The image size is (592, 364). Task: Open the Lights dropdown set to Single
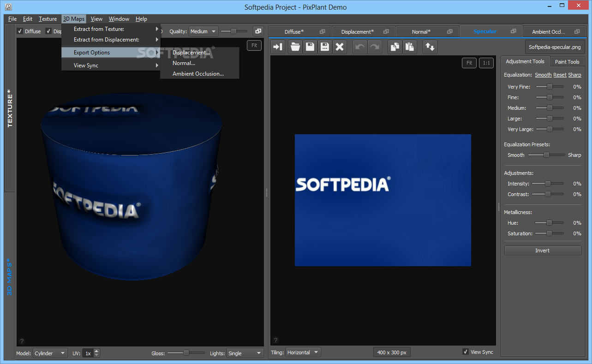245,353
